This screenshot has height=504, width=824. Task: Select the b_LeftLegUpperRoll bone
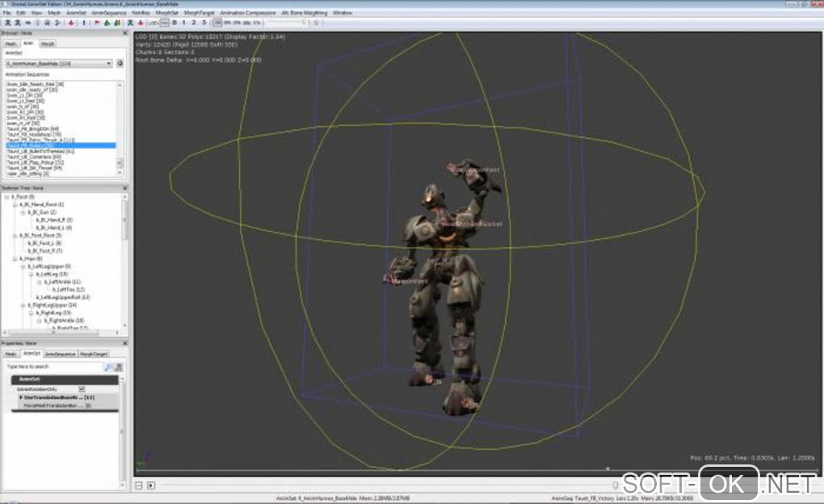62,297
